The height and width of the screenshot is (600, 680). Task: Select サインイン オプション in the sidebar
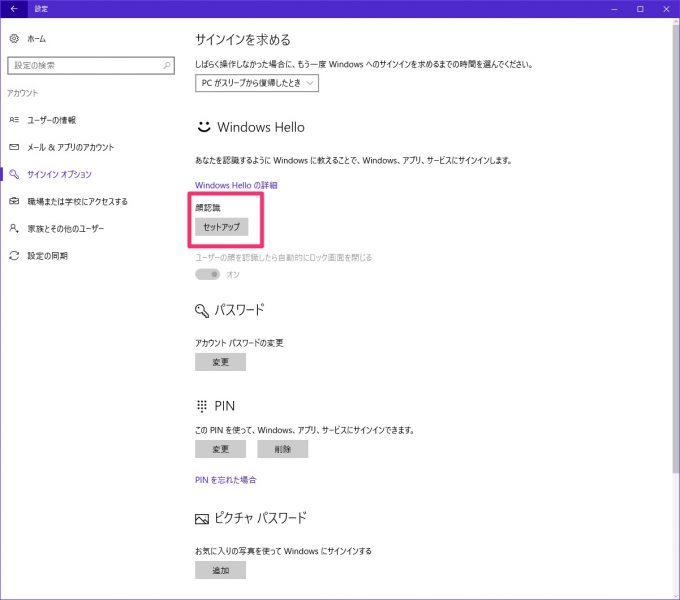[x=59, y=174]
